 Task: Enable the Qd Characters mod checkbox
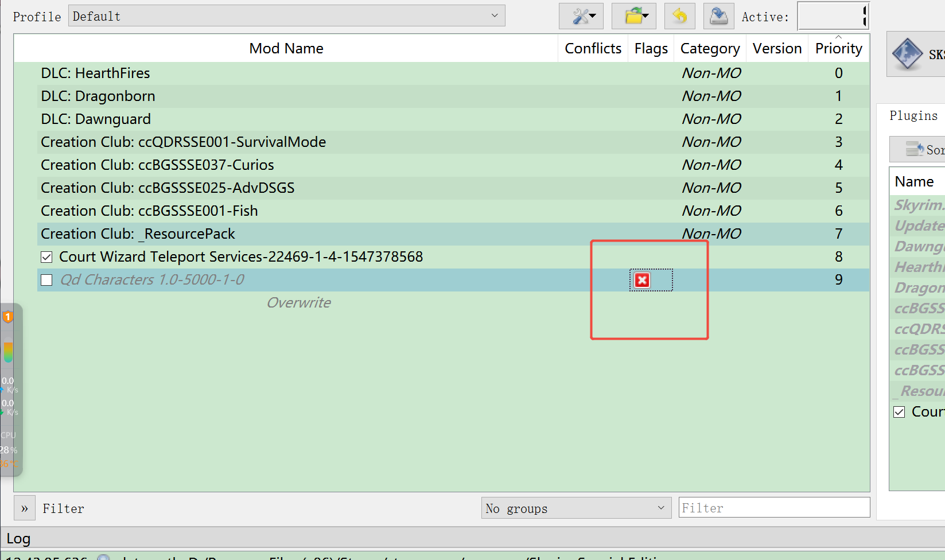(47, 280)
